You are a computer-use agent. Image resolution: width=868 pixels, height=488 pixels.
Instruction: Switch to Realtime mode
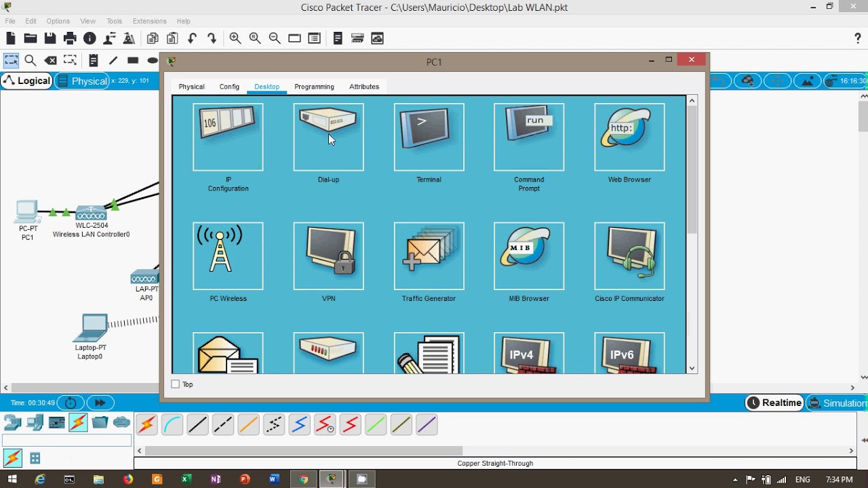[x=774, y=403]
